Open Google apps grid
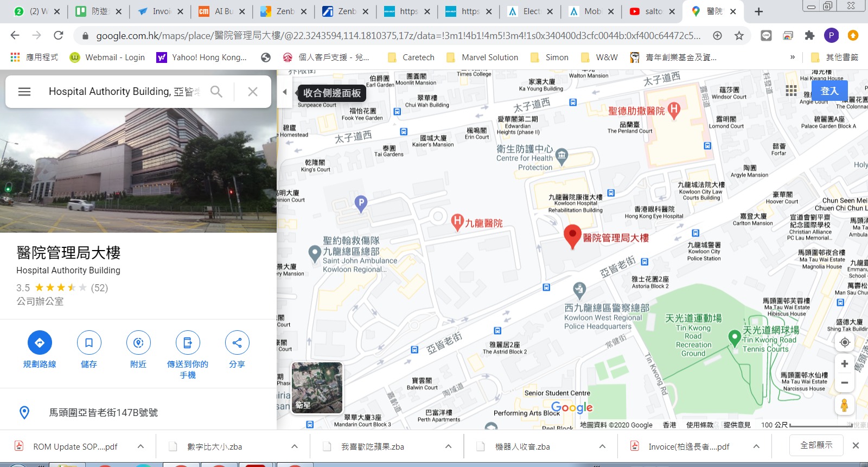 click(x=792, y=91)
